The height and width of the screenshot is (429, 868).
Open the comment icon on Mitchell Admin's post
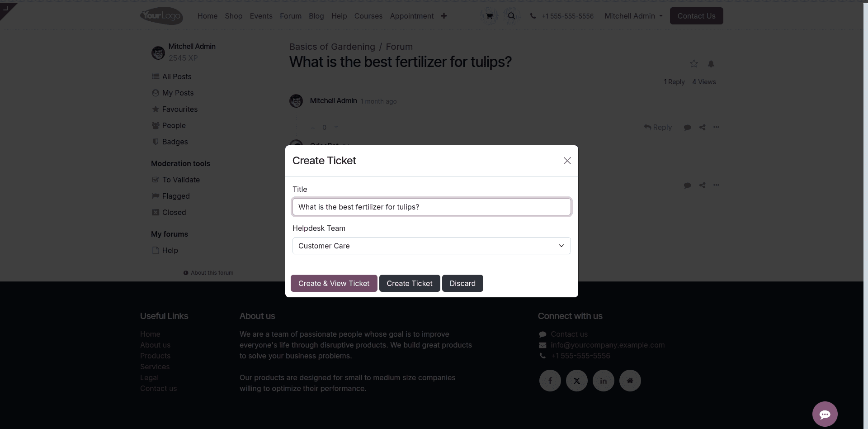coord(687,127)
